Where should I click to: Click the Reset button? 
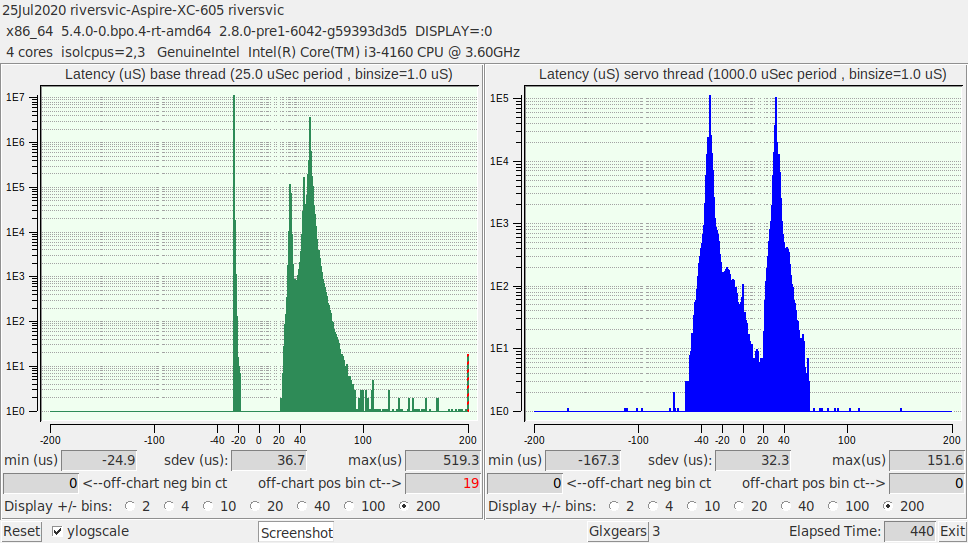[x=22, y=531]
